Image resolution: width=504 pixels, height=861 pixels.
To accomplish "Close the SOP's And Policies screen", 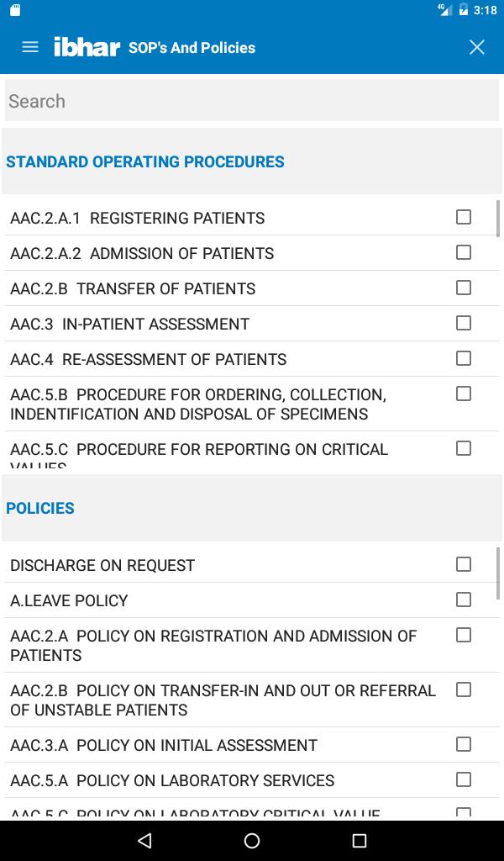I will (x=477, y=47).
